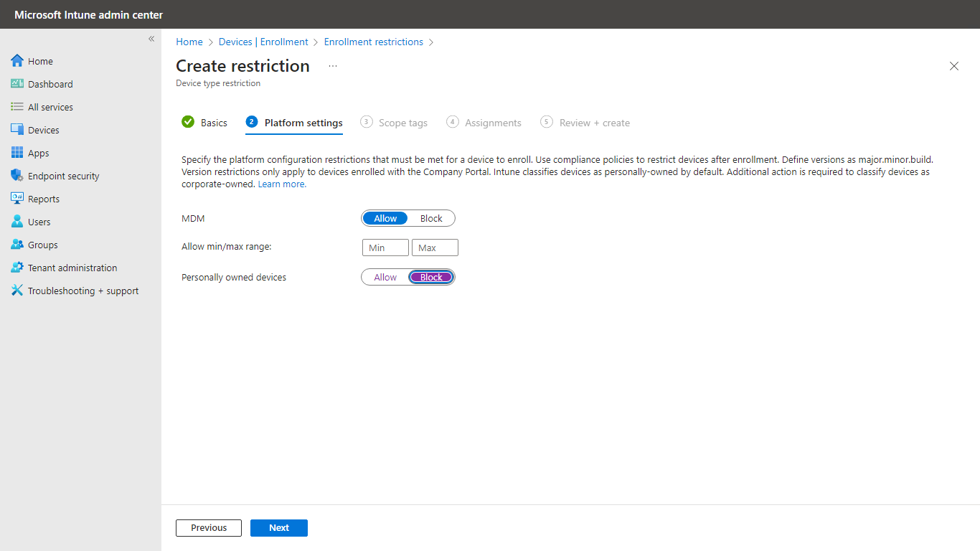Click the step 3 circle icon

click(x=367, y=122)
